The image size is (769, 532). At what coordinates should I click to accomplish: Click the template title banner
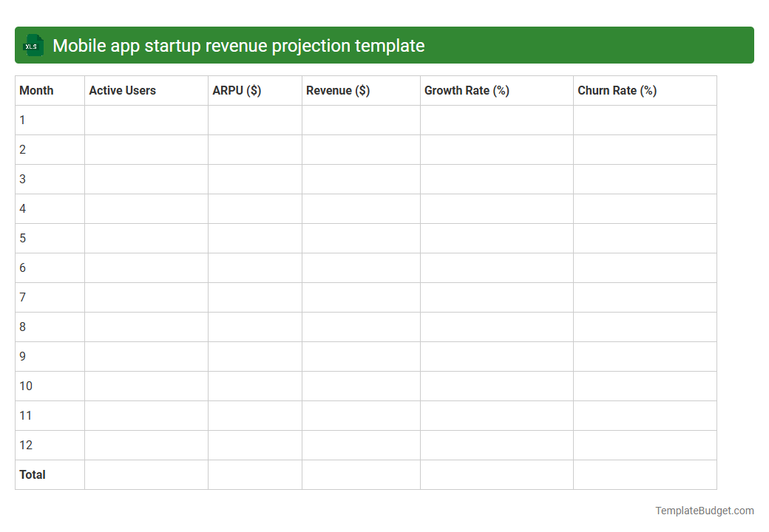point(384,45)
